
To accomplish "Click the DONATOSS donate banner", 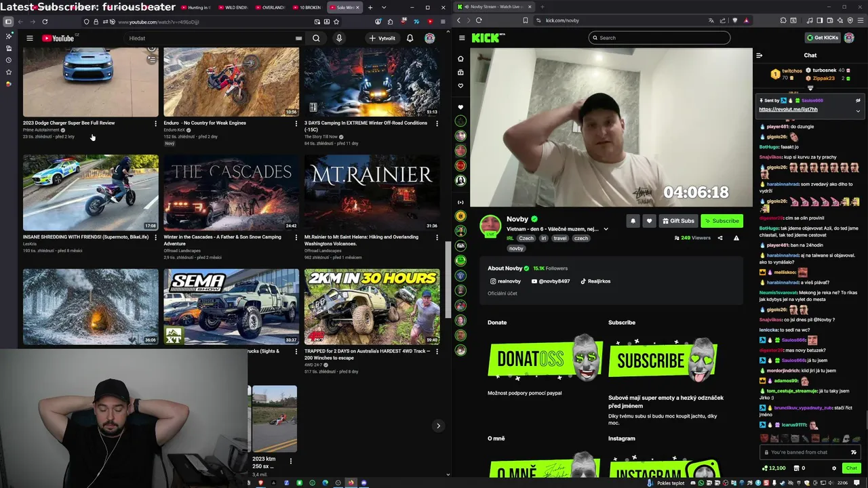I will point(545,359).
